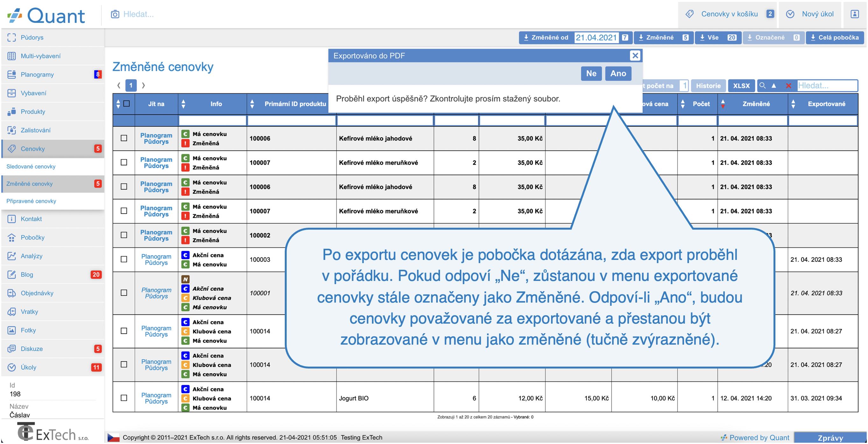Go to next page arrow
This screenshot has width=868, height=444.
point(143,85)
